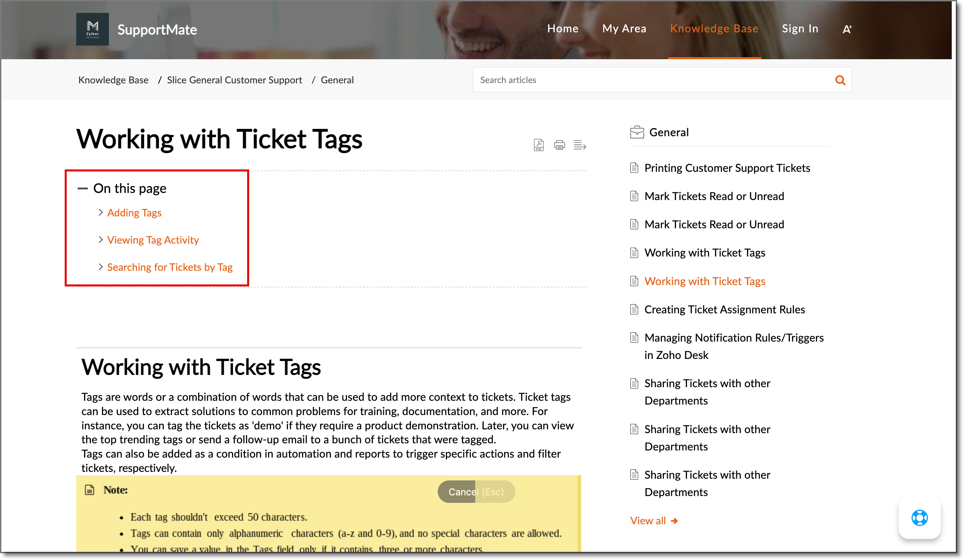Click the Cancel (Esc) button

tap(476, 492)
